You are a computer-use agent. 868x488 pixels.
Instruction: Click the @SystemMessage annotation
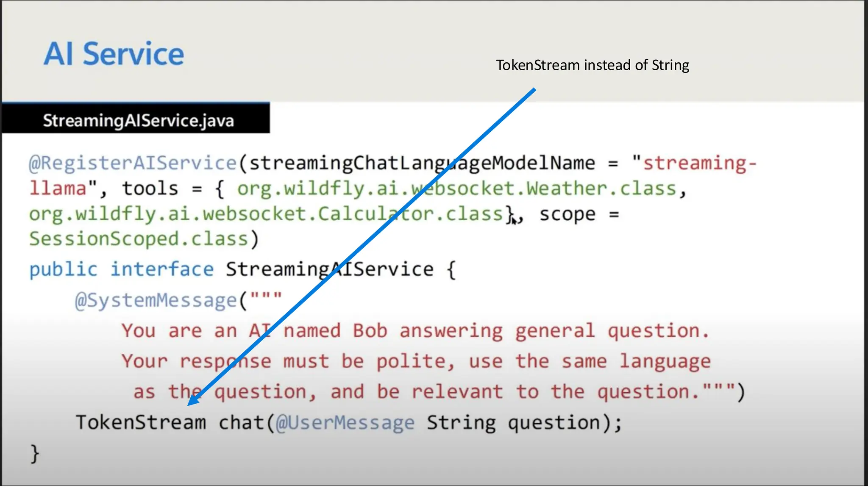pyautogui.click(x=156, y=300)
